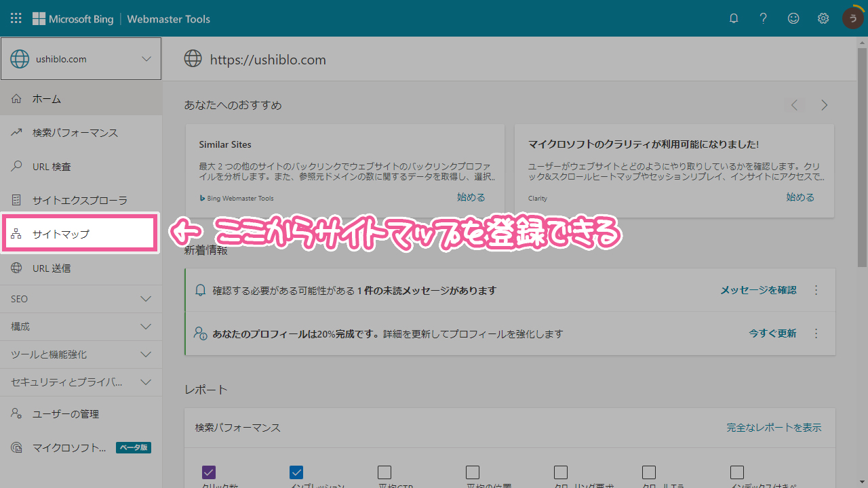868x488 pixels.
Task: Open ユーザーの管理 in the sidebar
Action: point(81,414)
